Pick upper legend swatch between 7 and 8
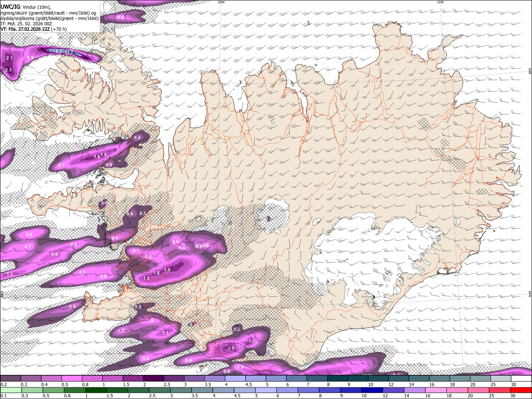 [317, 379]
